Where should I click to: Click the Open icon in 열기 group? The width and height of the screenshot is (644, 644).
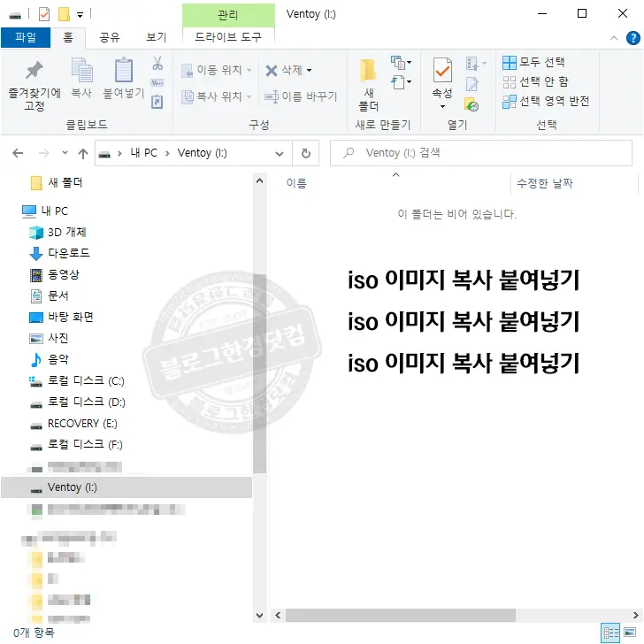[x=472, y=64]
